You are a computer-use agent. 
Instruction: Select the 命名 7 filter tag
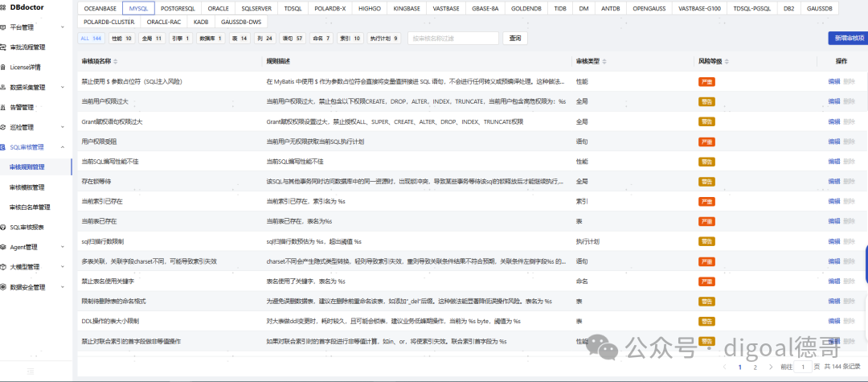pos(321,39)
